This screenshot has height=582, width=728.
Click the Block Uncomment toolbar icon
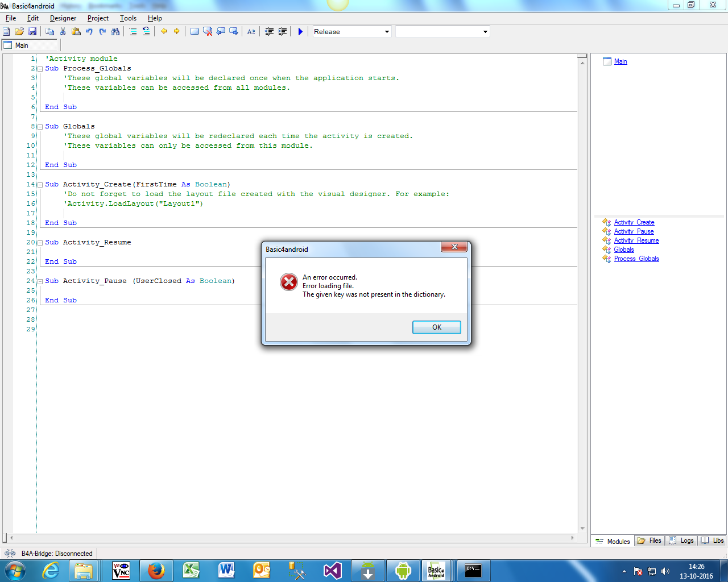tap(146, 32)
